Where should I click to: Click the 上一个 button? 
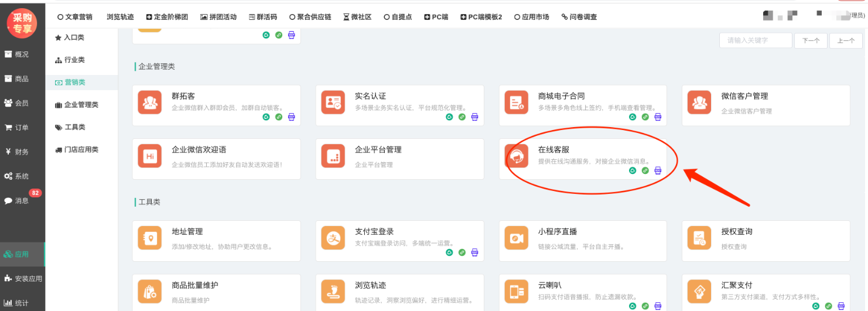845,40
